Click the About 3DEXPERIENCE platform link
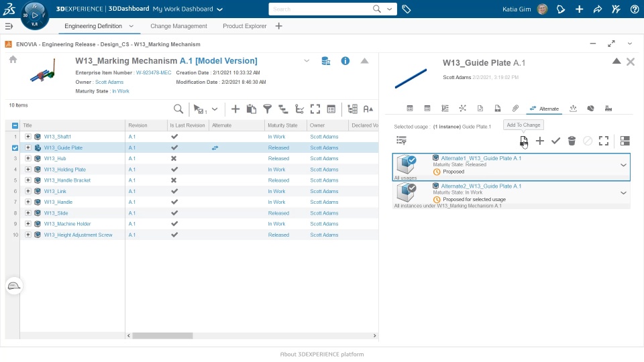The height and width of the screenshot is (362, 644). pyautogui.click(x=321, y=354)
